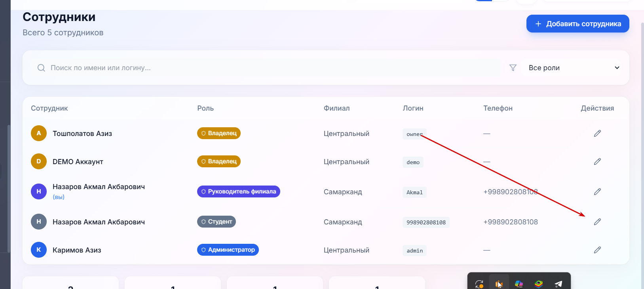This screenshot has height=289, width=644.
Task: Click the blue K avatar for Каримов Азиз
Action: [x=39, y=250]
